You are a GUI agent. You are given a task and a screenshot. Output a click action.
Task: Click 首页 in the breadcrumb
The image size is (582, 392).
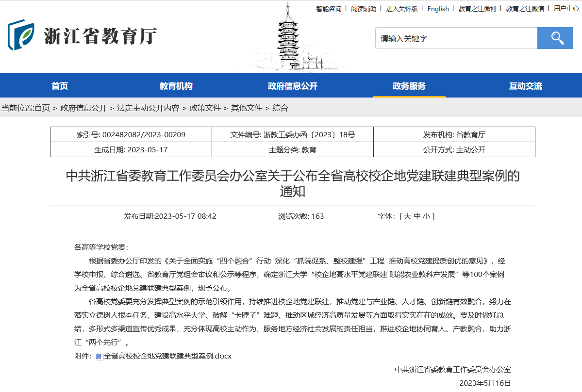[x=42, y=108]
